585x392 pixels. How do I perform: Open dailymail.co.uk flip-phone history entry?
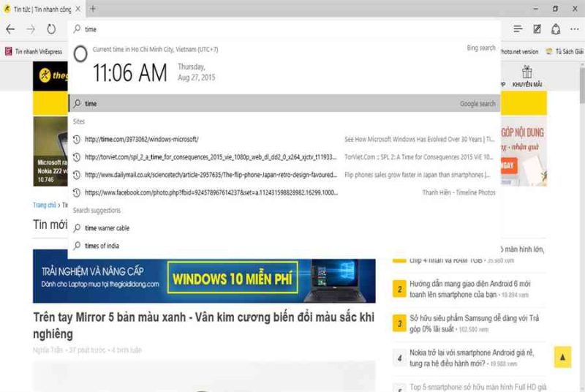click(x=284, y=175)
